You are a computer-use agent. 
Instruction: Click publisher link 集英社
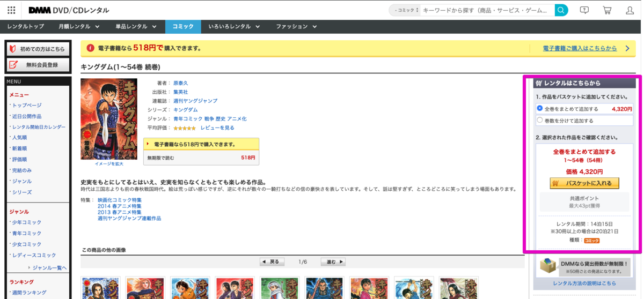pyautogui.click(x=180, y=92)
